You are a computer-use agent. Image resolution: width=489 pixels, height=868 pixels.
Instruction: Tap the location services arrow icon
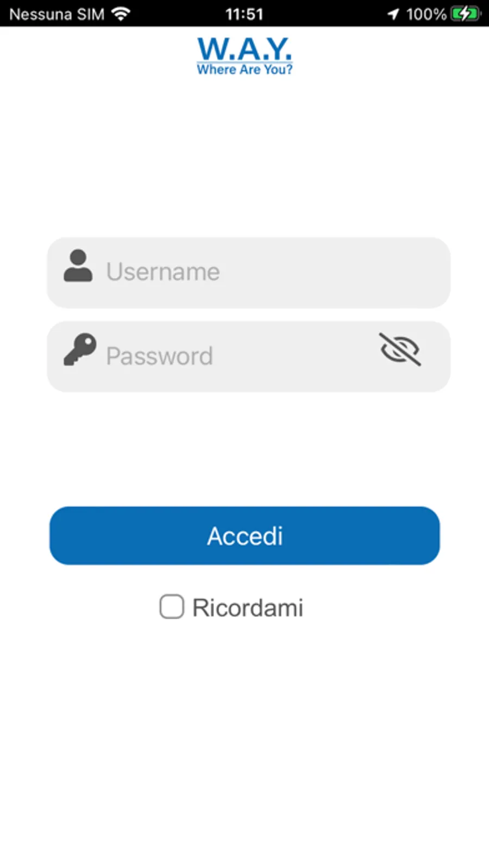tap(393, 14)
